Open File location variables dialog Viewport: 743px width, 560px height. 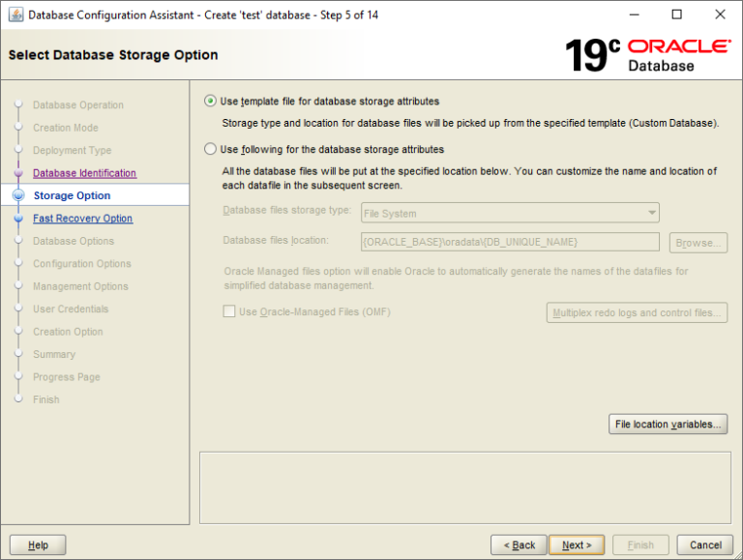coord(668,424)
